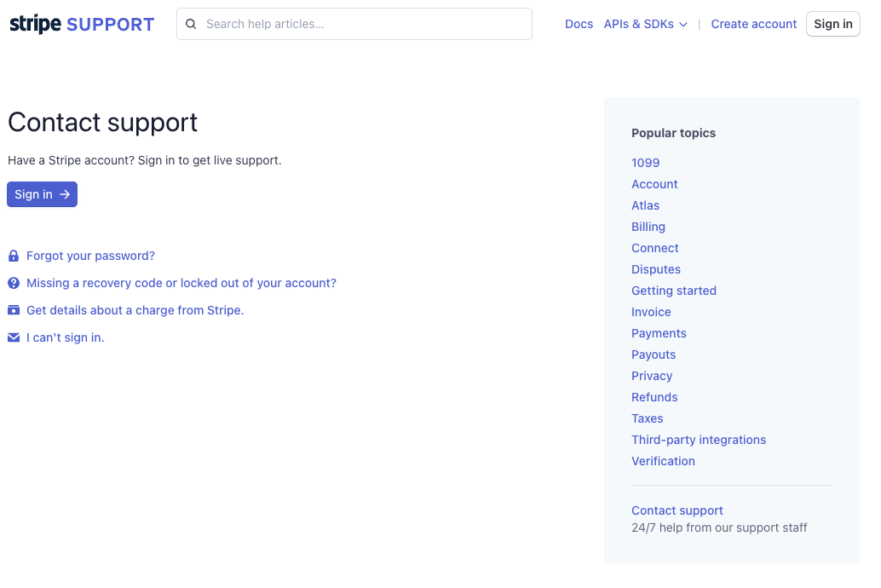Click the Stripe Support logo
The image size is (881, 588).
tap(82, 24)
